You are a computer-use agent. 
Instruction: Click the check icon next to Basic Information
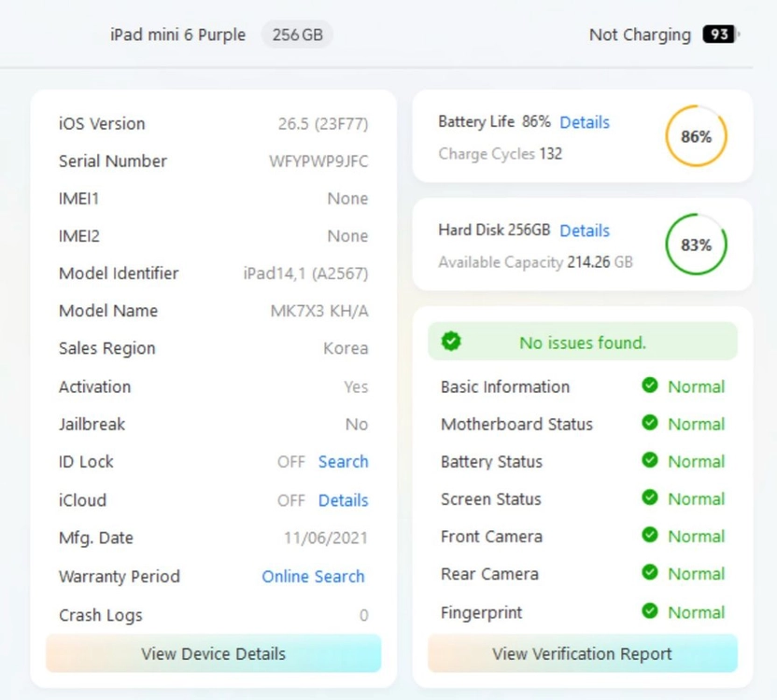click(649, 385)
